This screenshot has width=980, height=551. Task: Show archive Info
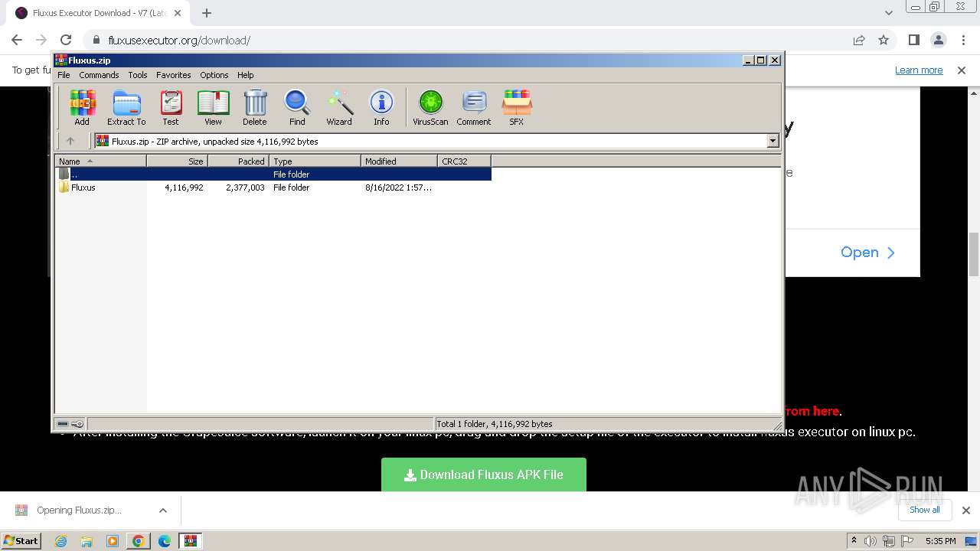click(381, 107)
